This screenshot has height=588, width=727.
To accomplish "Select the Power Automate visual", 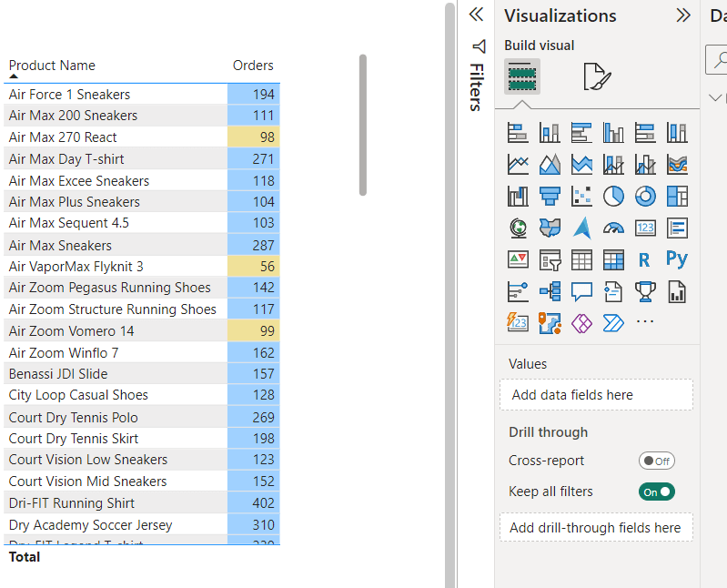I will 613,323.
